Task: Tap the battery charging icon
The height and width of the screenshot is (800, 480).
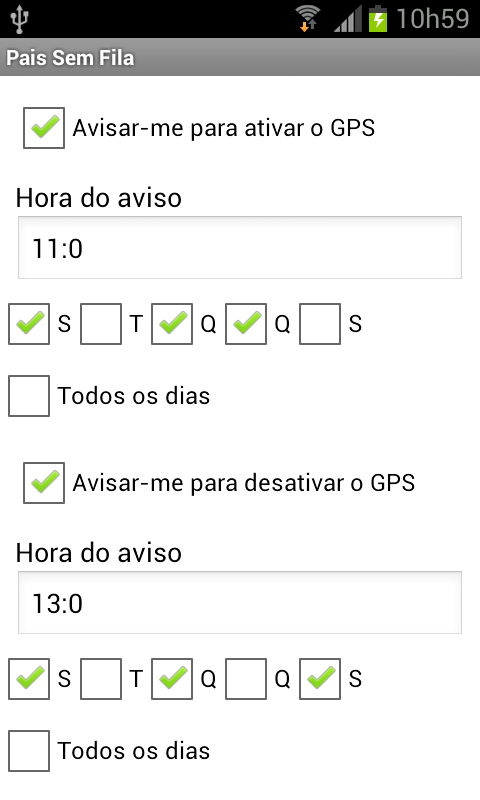Action: pos(378,19)
